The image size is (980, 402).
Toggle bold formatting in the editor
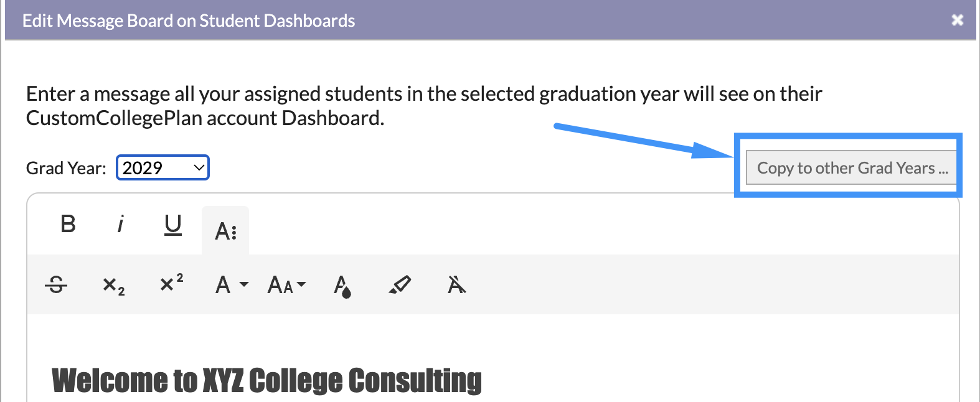click(x=68, y=224)
